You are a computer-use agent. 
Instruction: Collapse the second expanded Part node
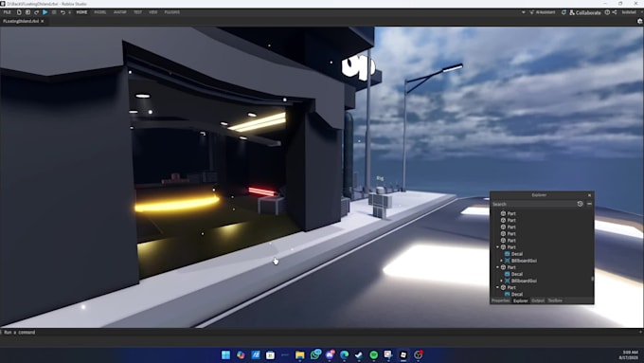pos(497,267)
